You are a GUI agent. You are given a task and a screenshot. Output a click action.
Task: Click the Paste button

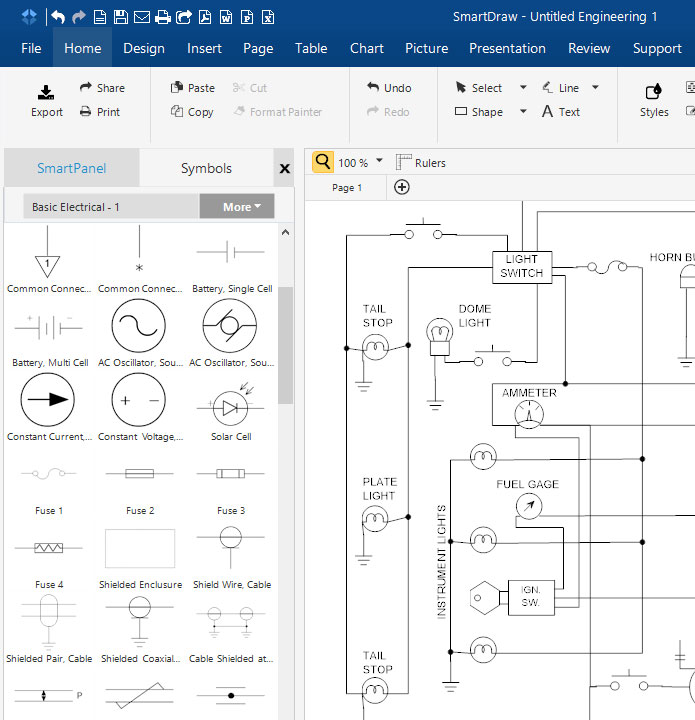click(192, 88)
